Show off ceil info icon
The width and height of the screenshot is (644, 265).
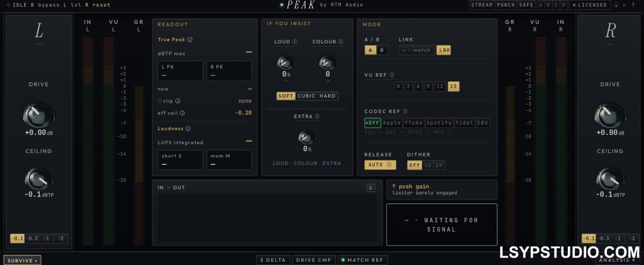(182, 113)
